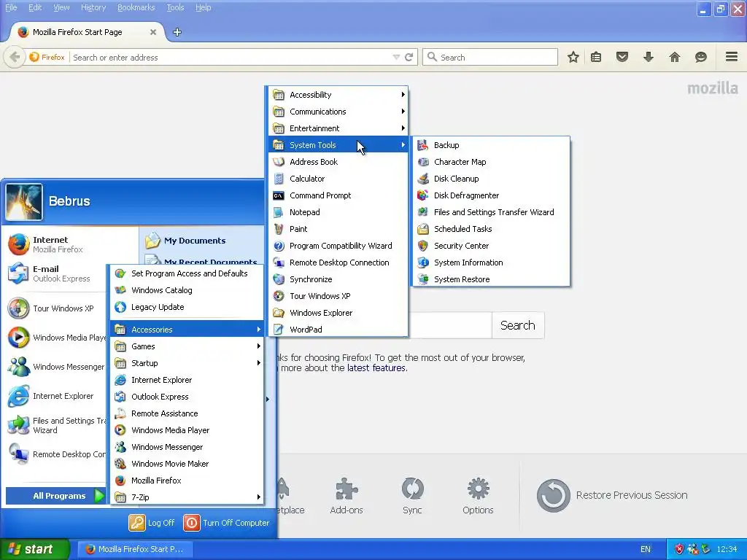
Task: Launch Notepad
Action: [338, 212]
